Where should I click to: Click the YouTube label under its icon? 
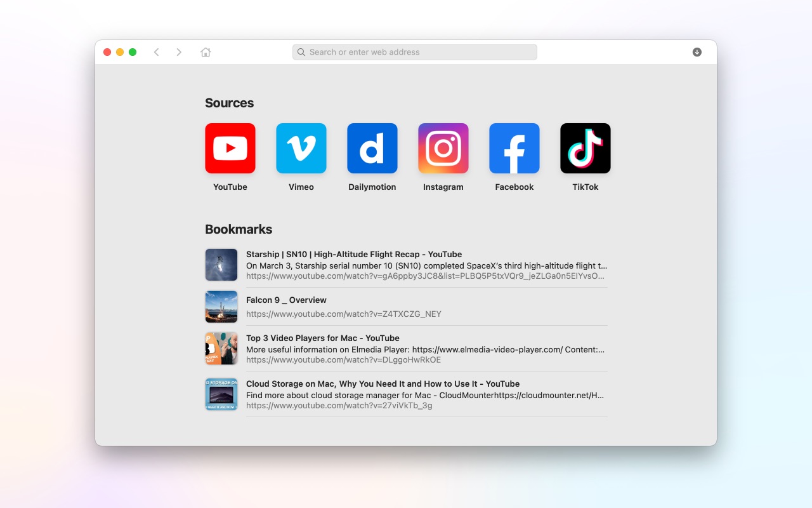230,187
